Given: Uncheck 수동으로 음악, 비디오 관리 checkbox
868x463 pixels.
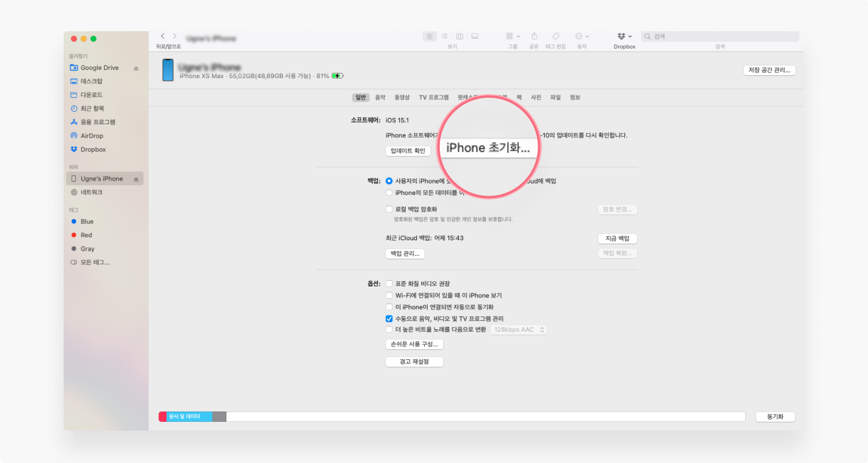Looking at the screenshot, I should (389, 318).
